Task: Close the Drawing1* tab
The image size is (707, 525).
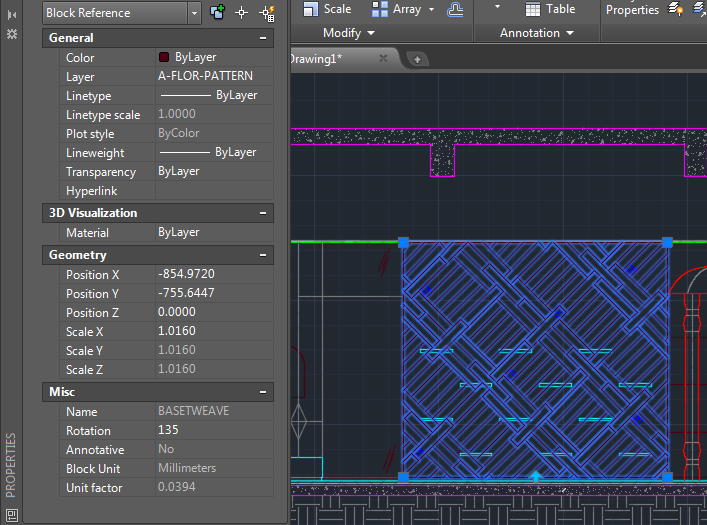Action: point(383,58)
